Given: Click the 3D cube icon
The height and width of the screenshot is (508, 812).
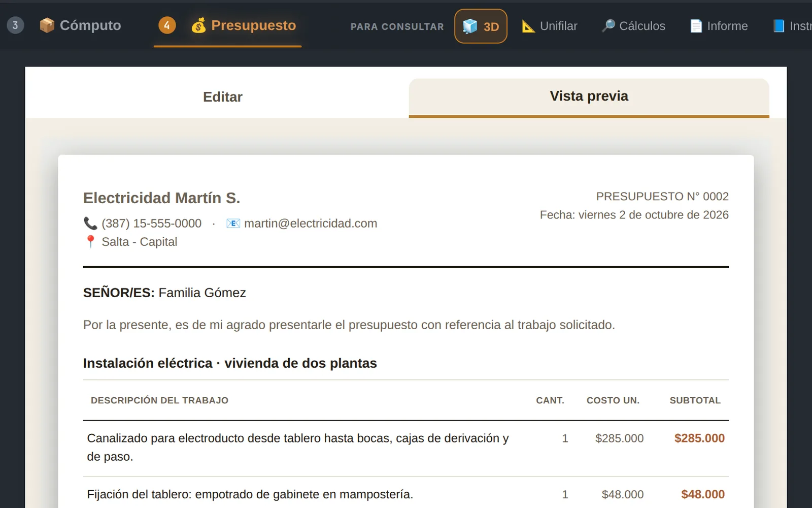Looking at the screenshot, I should pos(470,26).
